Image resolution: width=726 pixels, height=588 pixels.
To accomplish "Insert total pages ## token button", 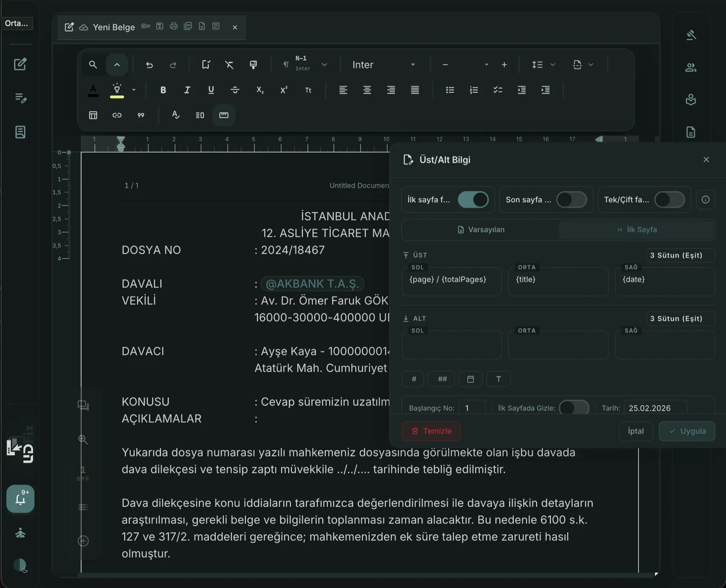I will (x=442, y=379).
